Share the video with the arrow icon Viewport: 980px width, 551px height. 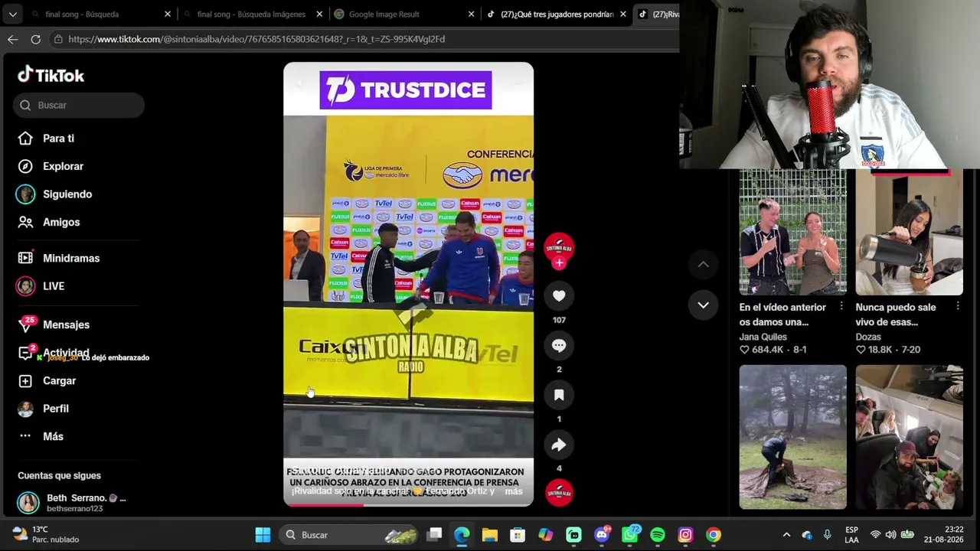pyautogui.click(x=559, y=445)
